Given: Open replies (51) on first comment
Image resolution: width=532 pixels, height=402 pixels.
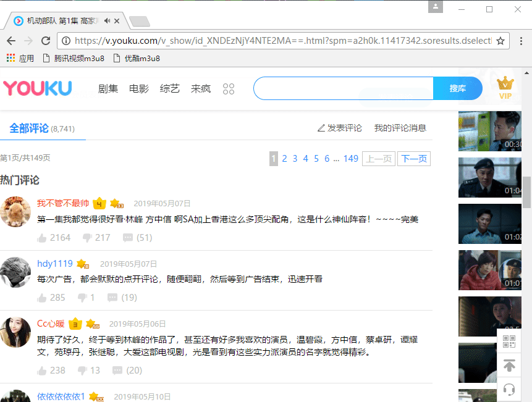Looking at the screenshot, I should click(137, 238).
